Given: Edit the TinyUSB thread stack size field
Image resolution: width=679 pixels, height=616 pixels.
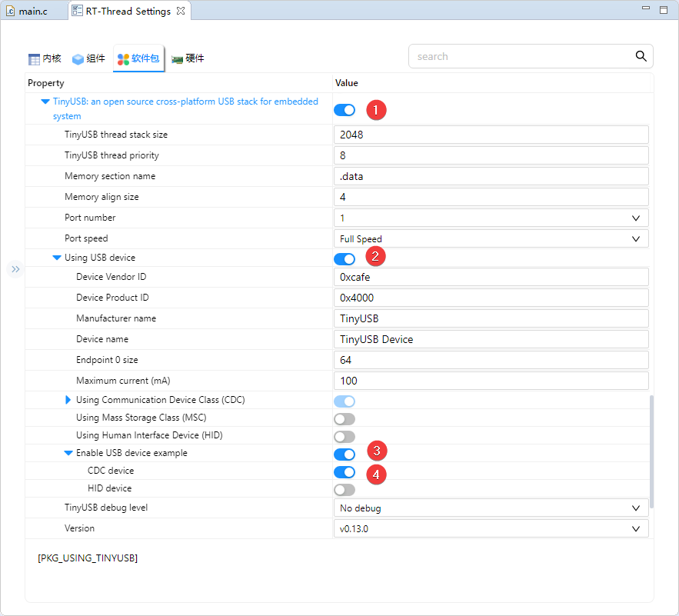Looking at the screenshot, I should (491, 135).
